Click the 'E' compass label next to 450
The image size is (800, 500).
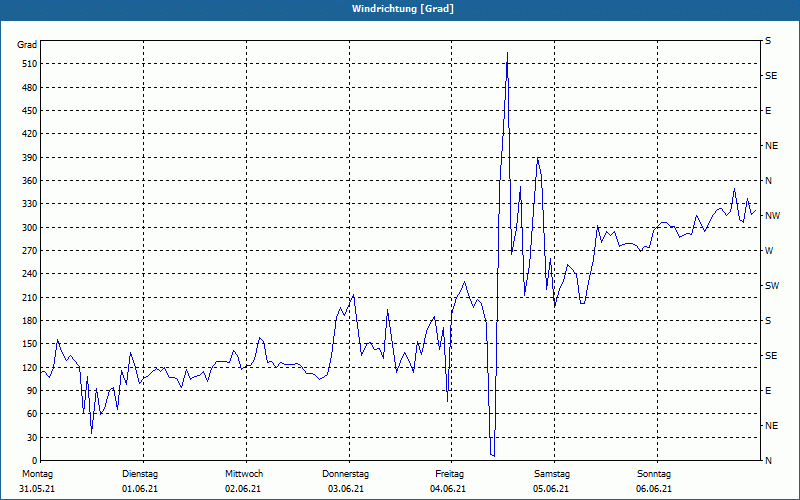768,111
